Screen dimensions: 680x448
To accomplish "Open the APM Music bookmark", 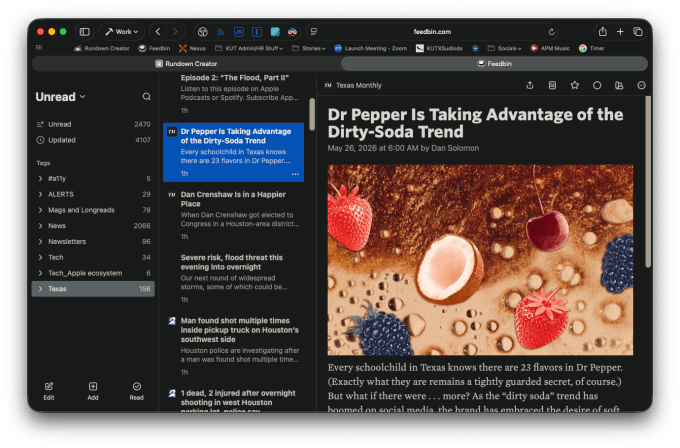I will click(550, 48).
